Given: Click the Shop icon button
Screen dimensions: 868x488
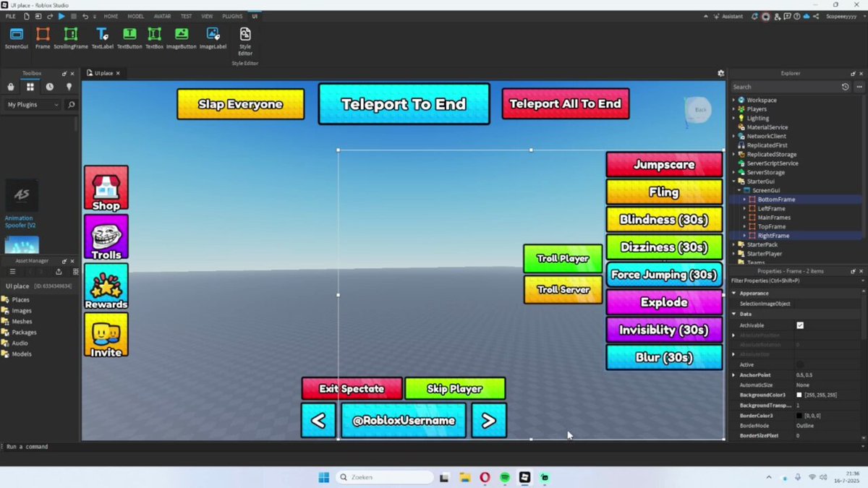Looking at the screenshot, I should click(x=106, y=188).
